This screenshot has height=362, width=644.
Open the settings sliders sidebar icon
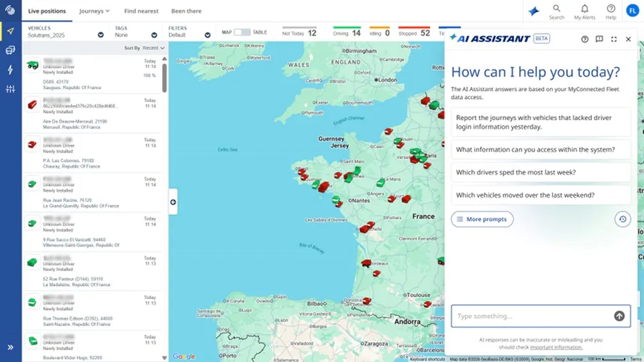coord(11,89)
